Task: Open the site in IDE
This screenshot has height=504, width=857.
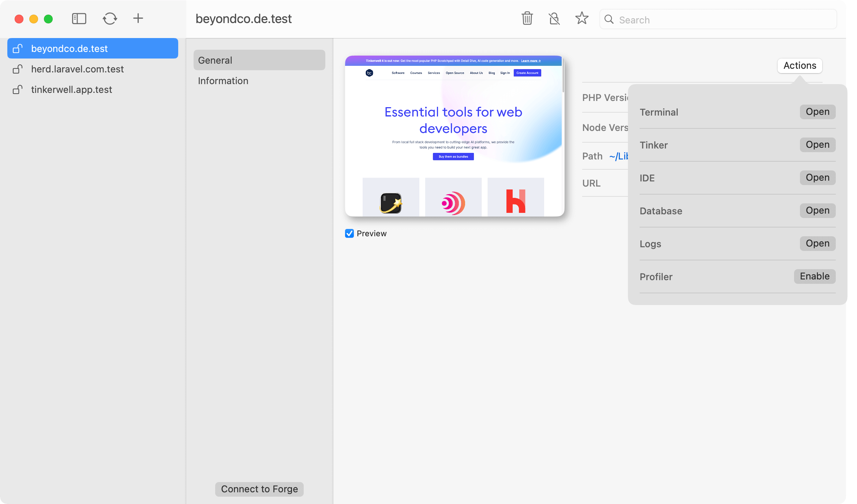Action: [817, 178]
